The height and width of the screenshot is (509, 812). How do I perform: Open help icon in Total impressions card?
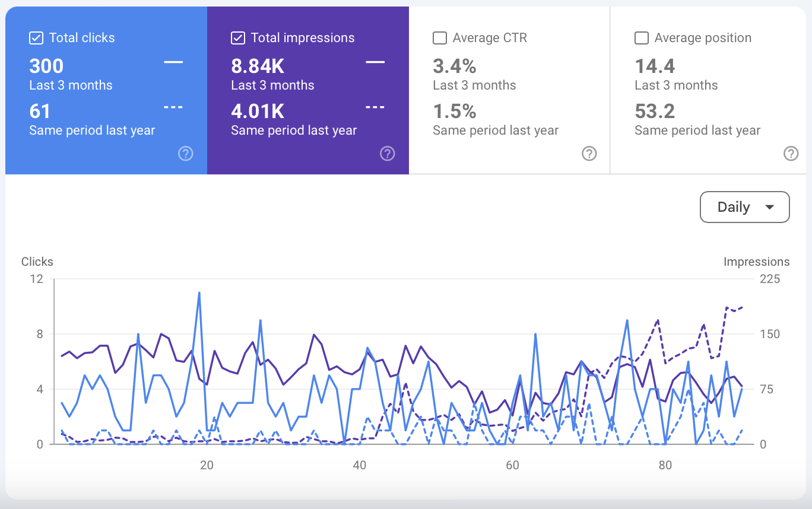[x=388, y=154]
